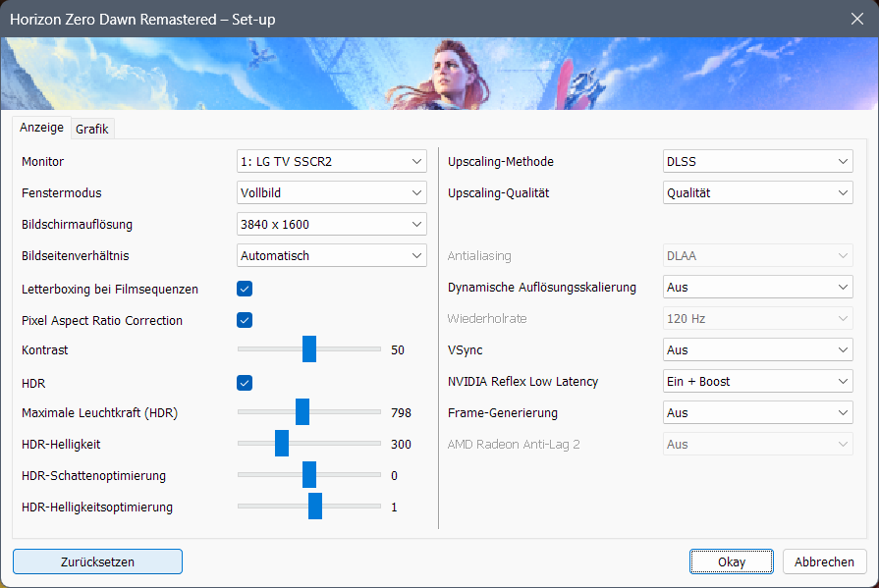Open the Bildseitenverhältnis dropdown
Image resolution: width=879 pixels, height=588 pixels.
click(x=331, y=255)
